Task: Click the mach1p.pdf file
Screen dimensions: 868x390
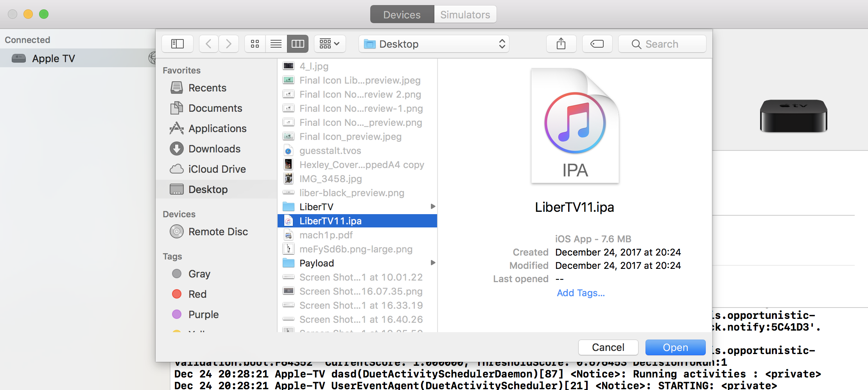Action: point(357,235)
